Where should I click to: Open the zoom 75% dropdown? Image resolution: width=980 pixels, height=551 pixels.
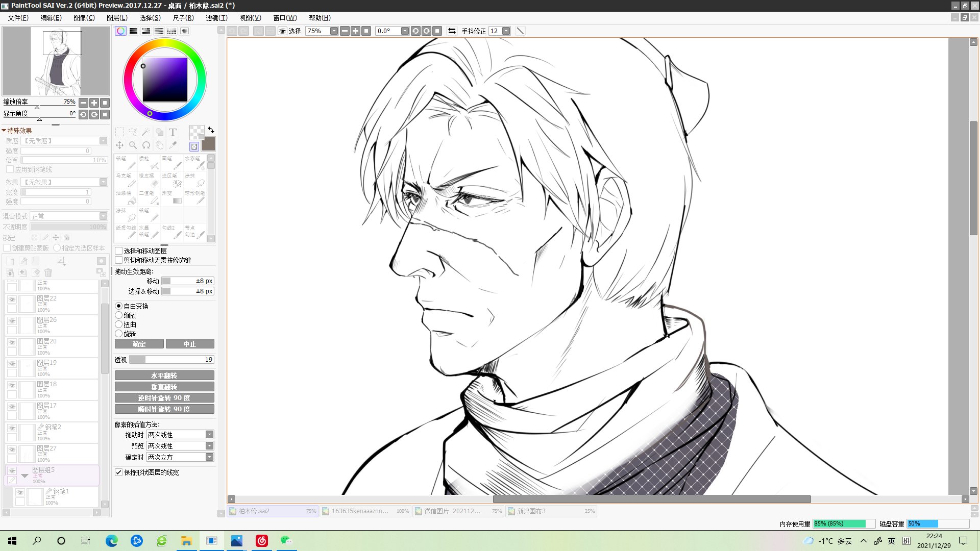pos(334,31)
